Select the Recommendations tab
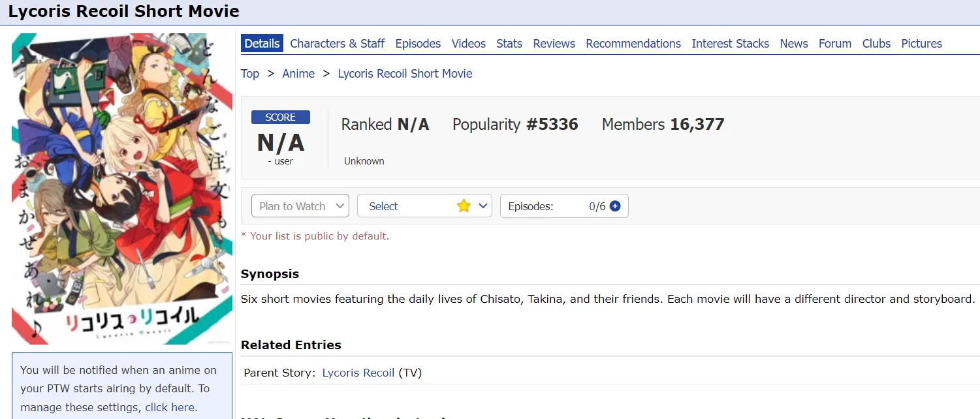 (x=633, y=44)
